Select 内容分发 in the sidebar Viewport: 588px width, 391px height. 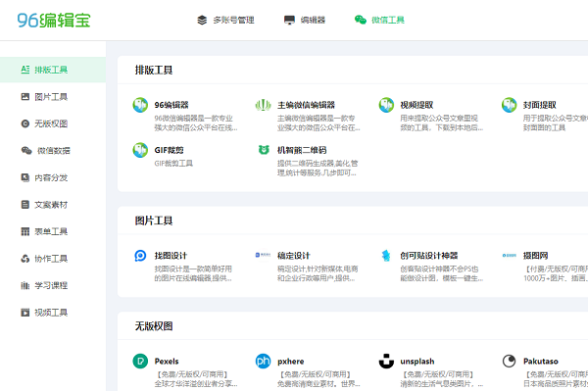coord(53,177)
